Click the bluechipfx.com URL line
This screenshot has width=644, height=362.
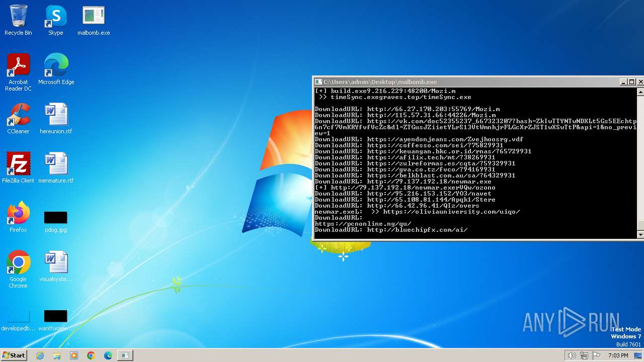391,230
